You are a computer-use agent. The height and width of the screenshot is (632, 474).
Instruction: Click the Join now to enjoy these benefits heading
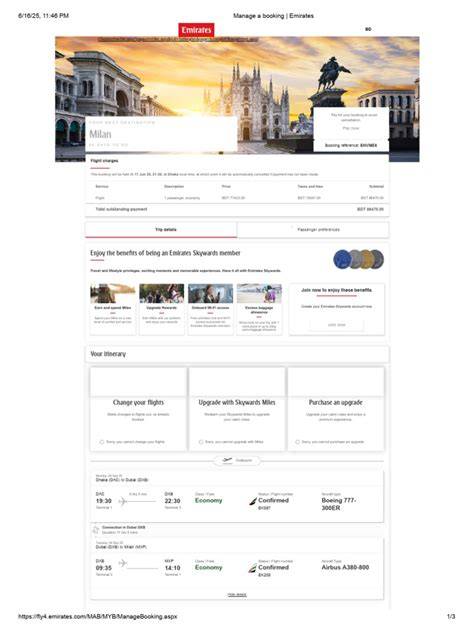[x=337, y=290]
